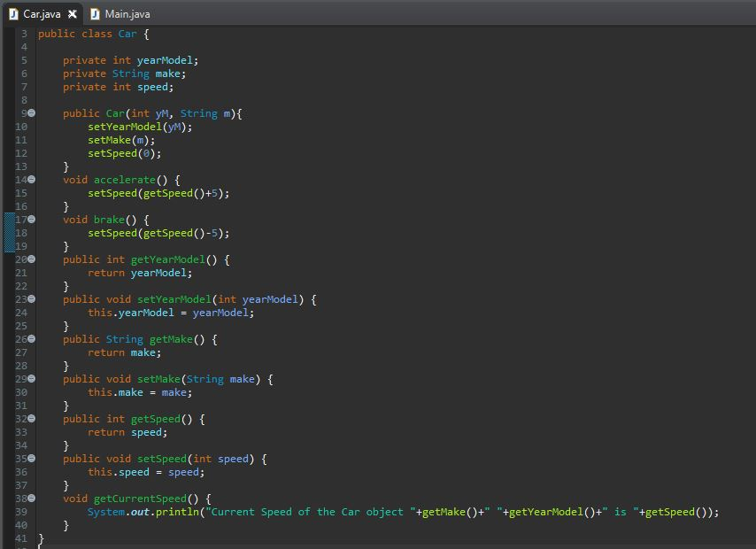
Task: Click the accelerate method name
Action: 125,180
